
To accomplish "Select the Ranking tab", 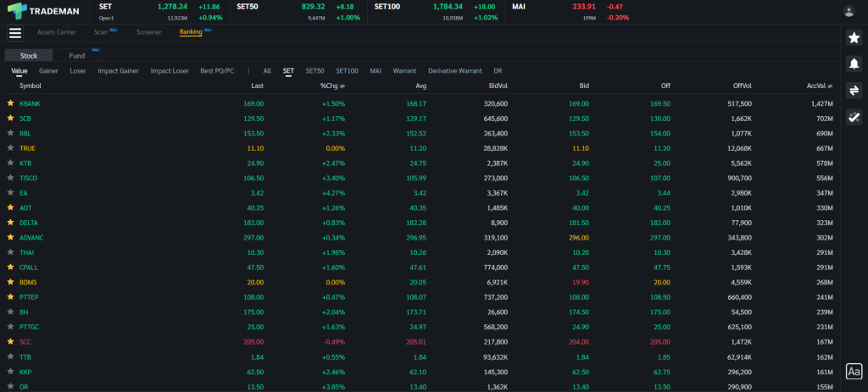I will (x=191, y=32).
